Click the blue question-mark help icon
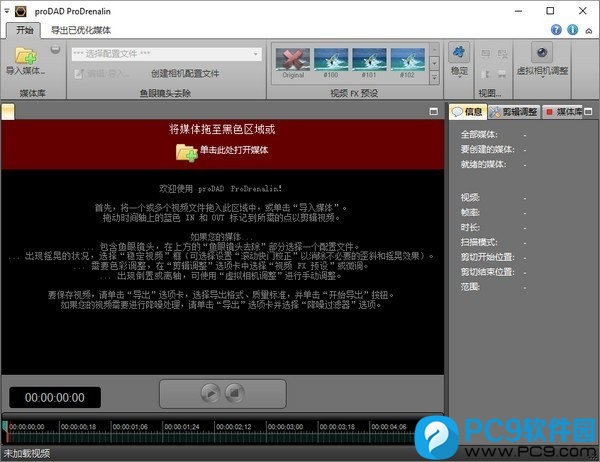 [x=556, y=30]
